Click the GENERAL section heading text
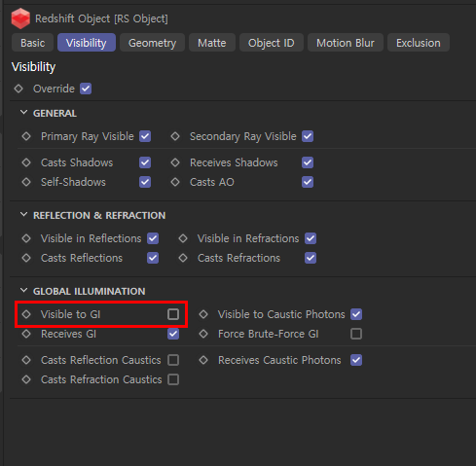The width and height of the screenshot is (476, 466). (x=55, y=113)
